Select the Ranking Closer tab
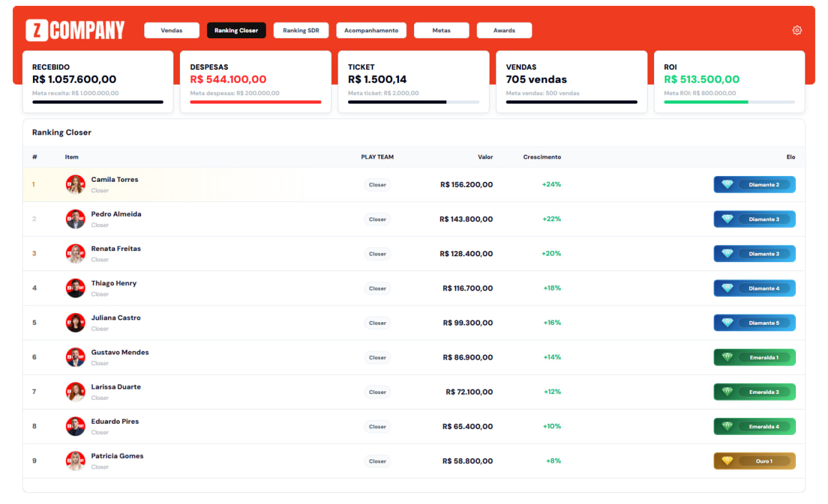828x504 pixels. point(236,30)
